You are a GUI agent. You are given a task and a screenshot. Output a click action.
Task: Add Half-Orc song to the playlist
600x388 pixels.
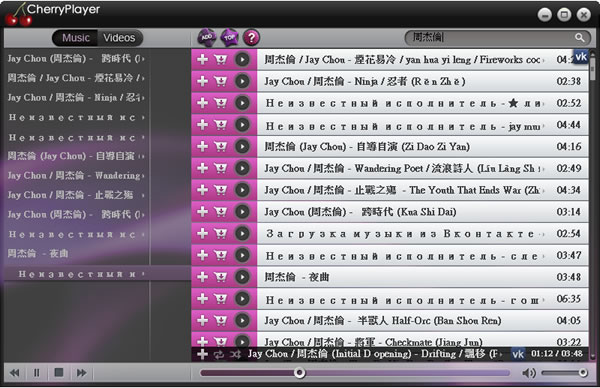click(202, 321)
